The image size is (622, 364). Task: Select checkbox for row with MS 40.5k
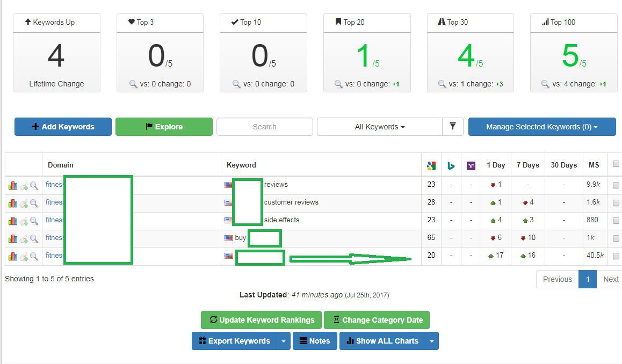(x=616, y=256)
